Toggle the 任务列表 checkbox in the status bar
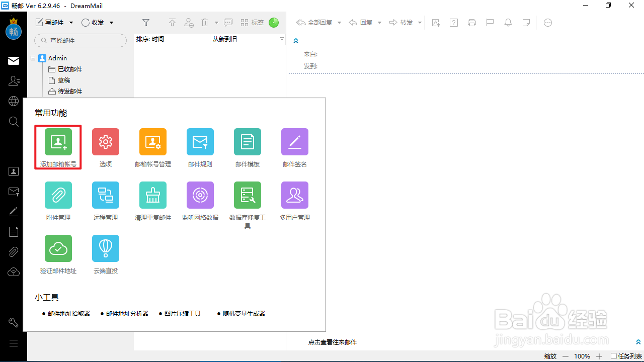 pos(614,356)
